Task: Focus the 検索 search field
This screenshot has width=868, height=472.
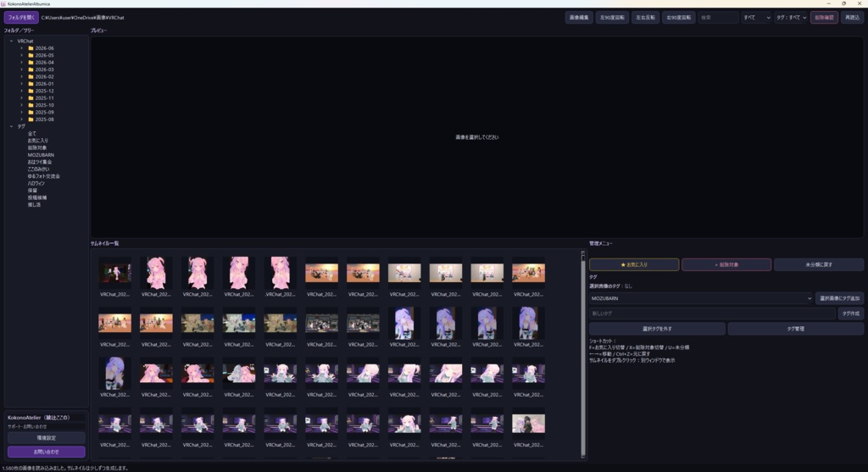Action: pos(718,18)
